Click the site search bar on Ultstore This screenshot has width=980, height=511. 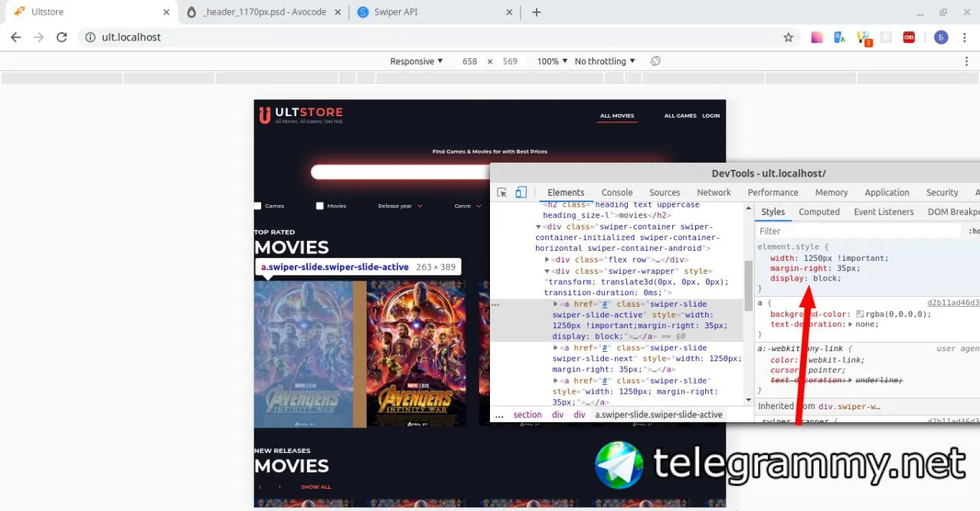(x=400, y=172)
